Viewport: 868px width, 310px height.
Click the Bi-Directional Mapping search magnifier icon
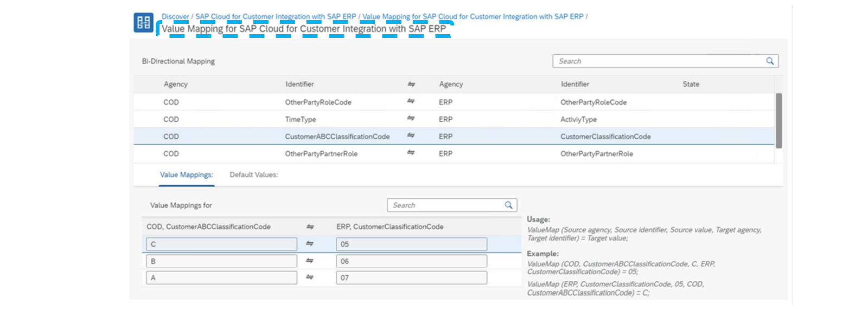pos(770,61)
